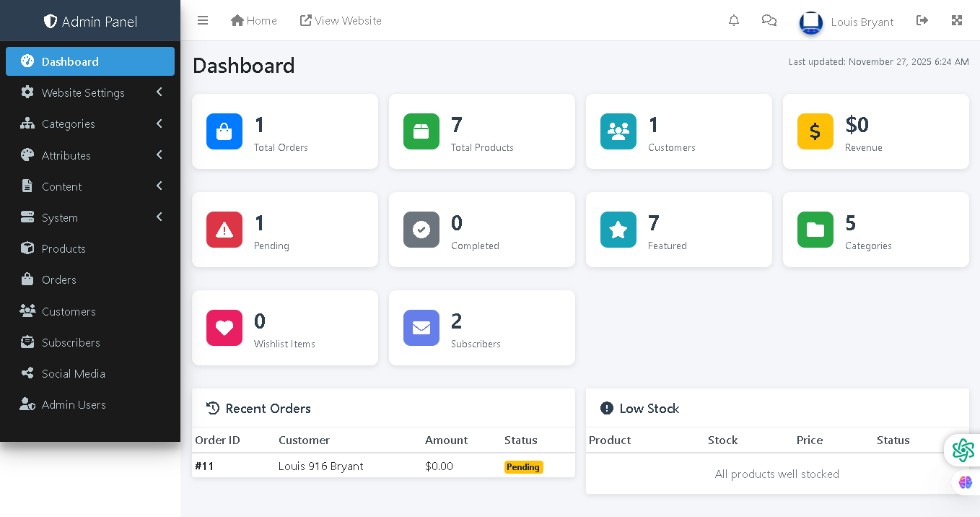
Task: Toggle fullscreen with the expand icon
Action: pos(957,20)
